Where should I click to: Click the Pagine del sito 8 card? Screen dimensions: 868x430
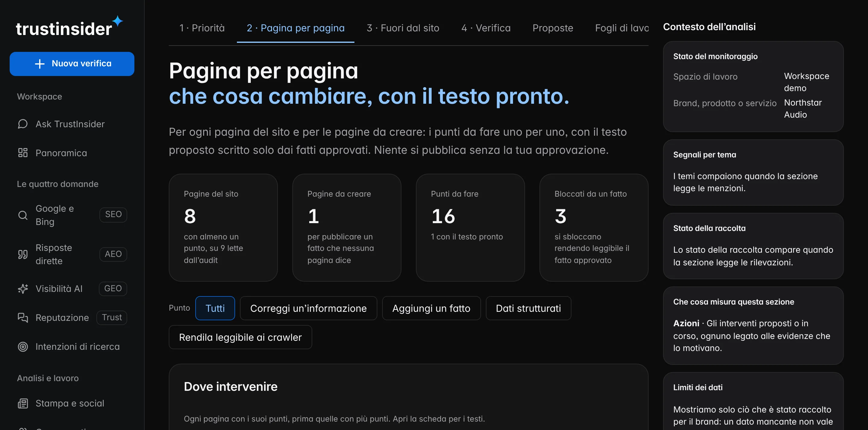223,228
